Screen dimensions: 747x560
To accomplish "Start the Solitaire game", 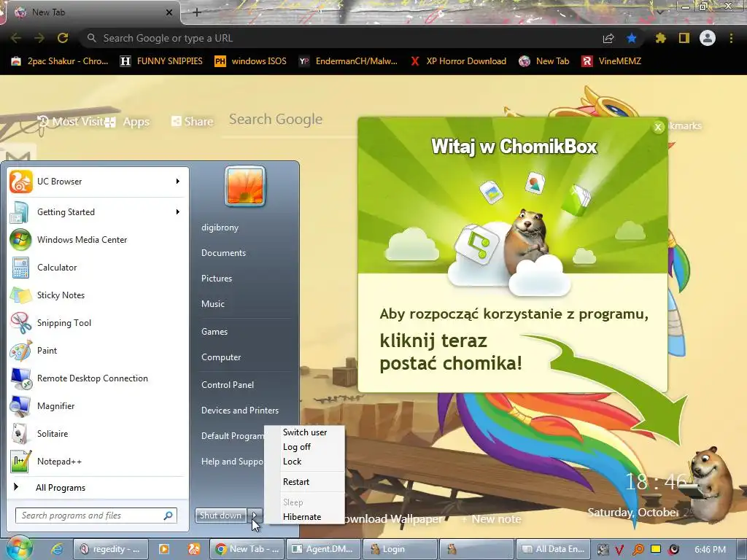I will [98, 433].
